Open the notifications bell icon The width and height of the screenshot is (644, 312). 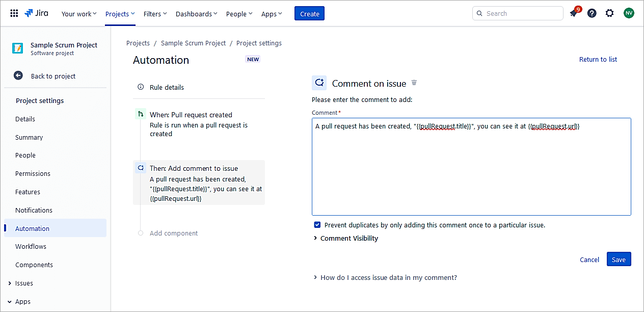[x=574, y=14]
